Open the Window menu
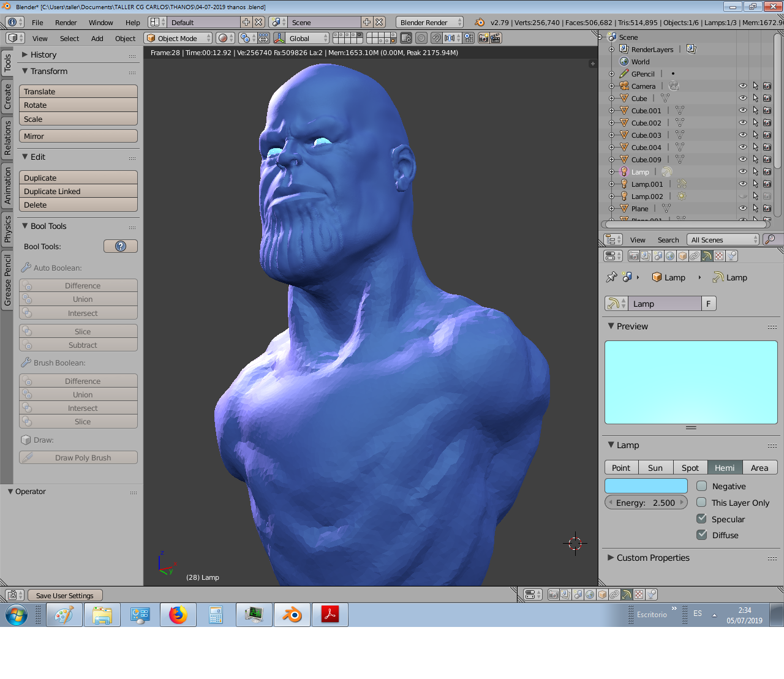Screen dimensions: 784x679 click(101, 22)
